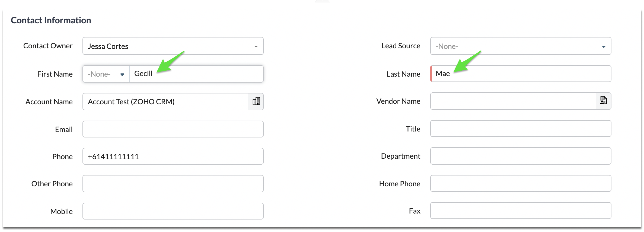Click the Home Phone label
644x232 pixels.
click(x=400, y=184)
